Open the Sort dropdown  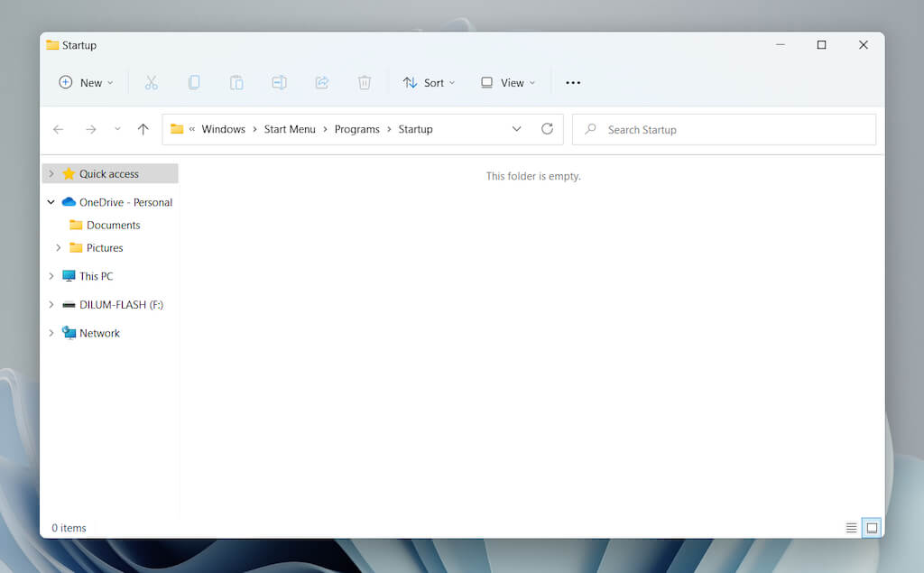point(429,82)
